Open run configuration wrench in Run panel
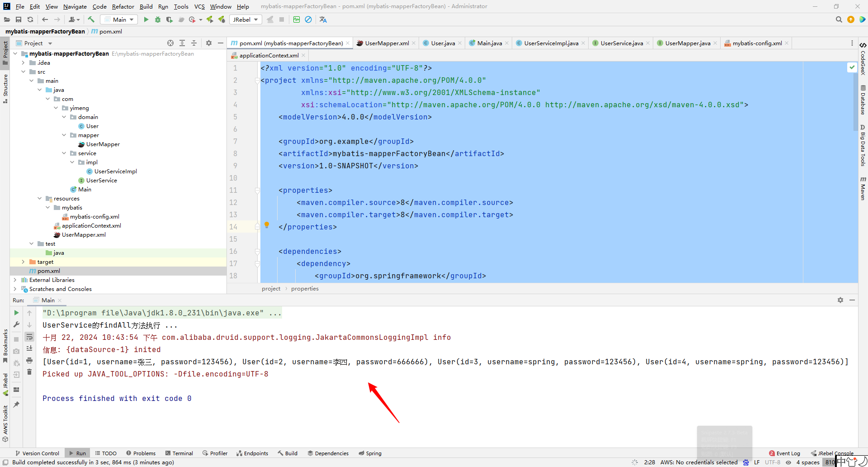The height and width of the screenshot is (467, 868). click(x=16, y=324)
